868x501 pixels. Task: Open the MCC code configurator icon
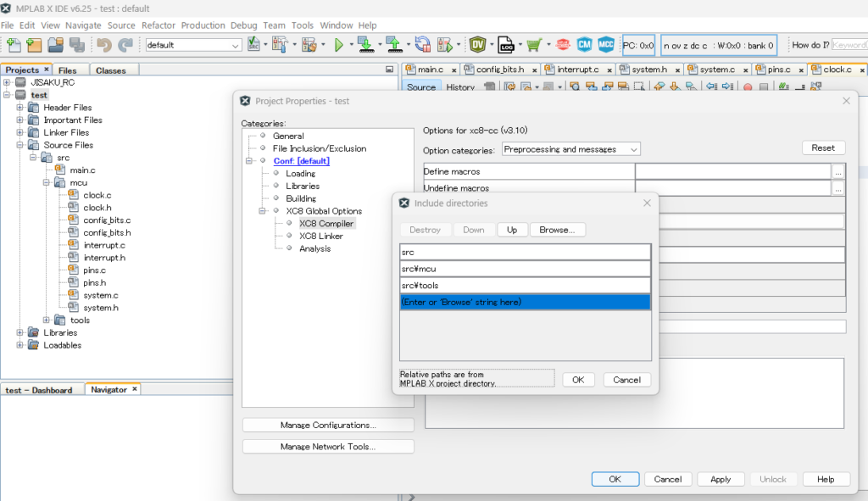coord(606,45)
